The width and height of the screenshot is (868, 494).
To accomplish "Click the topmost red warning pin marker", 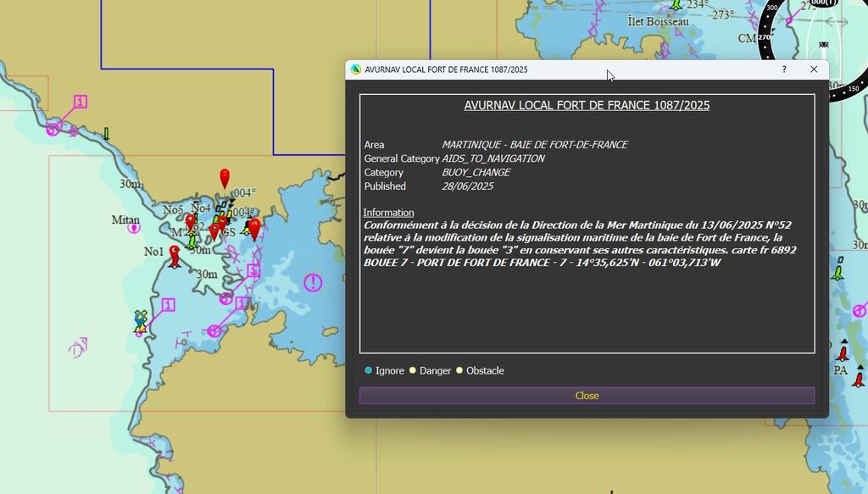I will (225, 177).
